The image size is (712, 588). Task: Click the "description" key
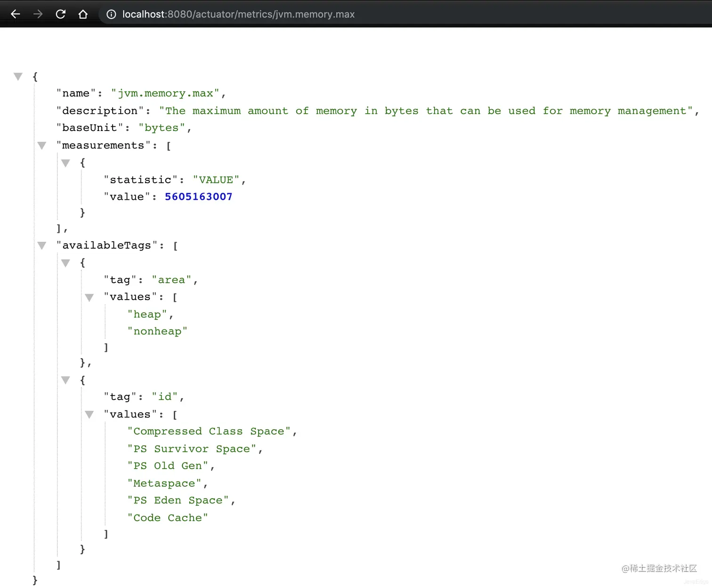[x=100, y=111]
